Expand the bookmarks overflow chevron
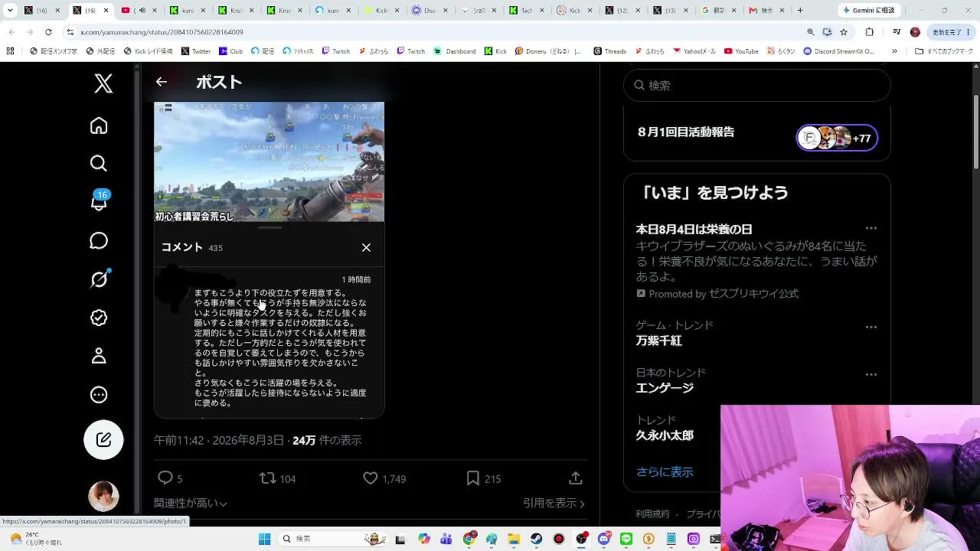This screenshot has height=551, width=980. 894,51
